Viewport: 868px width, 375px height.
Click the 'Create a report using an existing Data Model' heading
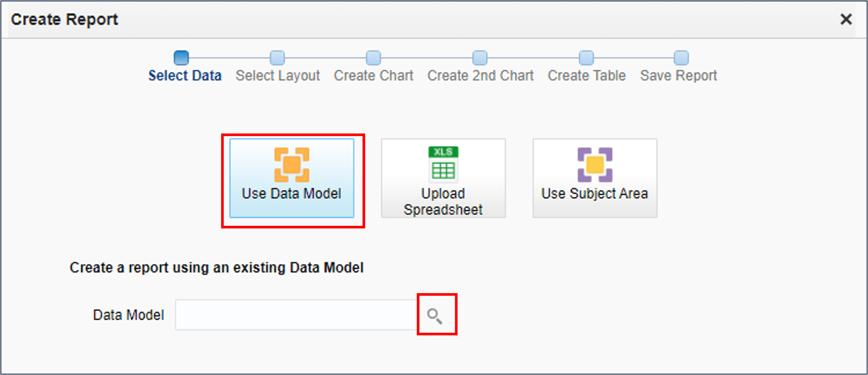pos(217,268)
